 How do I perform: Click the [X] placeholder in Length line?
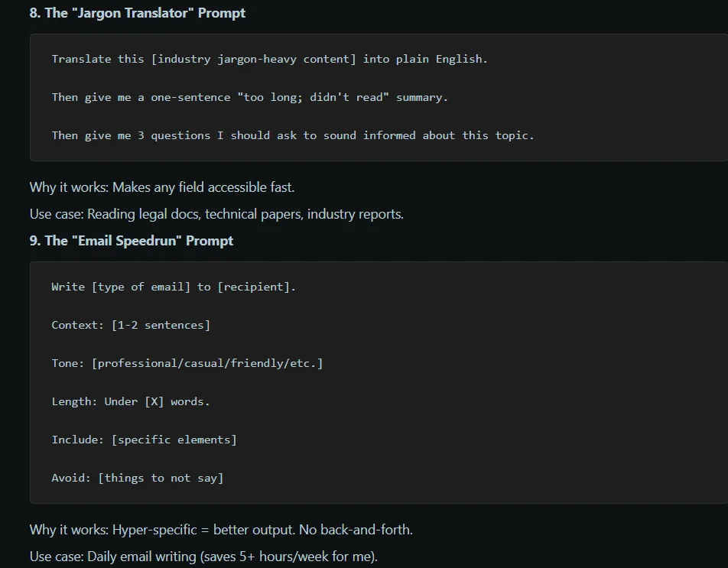(x=154, y=401)
